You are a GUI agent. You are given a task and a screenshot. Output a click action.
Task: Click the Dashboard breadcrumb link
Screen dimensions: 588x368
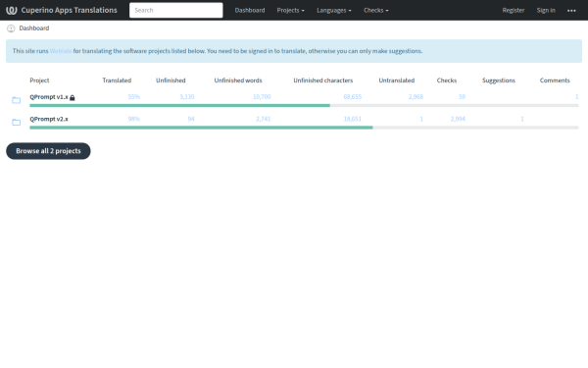34,28
